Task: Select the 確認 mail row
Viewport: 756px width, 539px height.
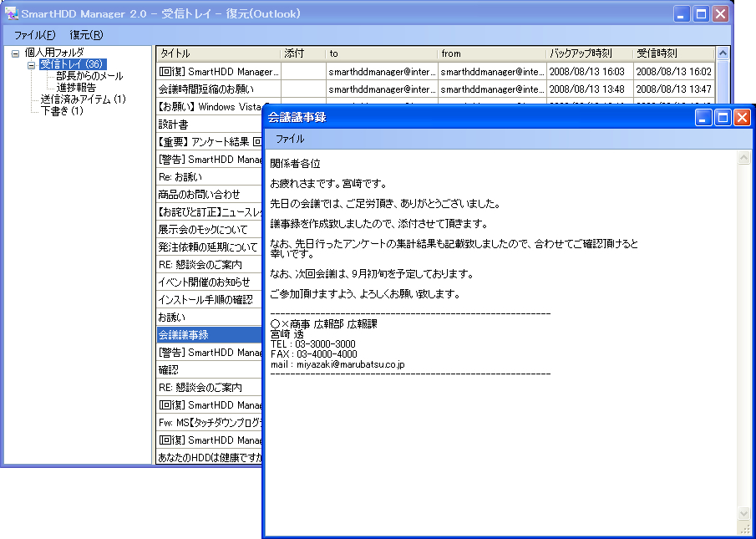Action: pos(210,369)
